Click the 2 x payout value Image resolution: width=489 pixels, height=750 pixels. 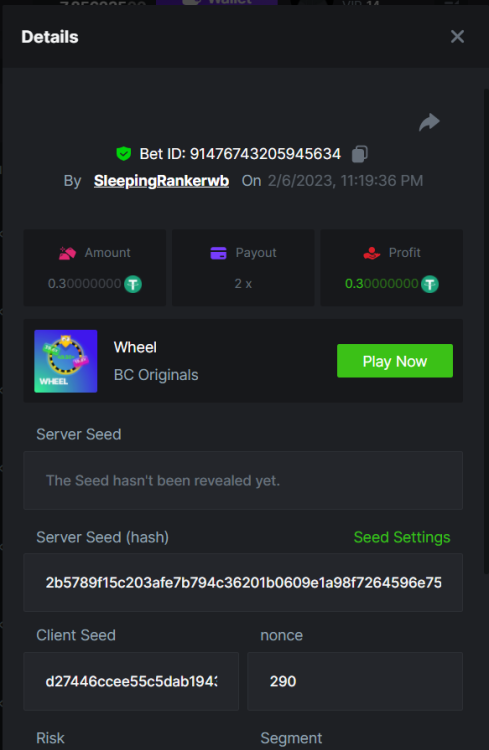pyautogui.click(x=243, y=284)
